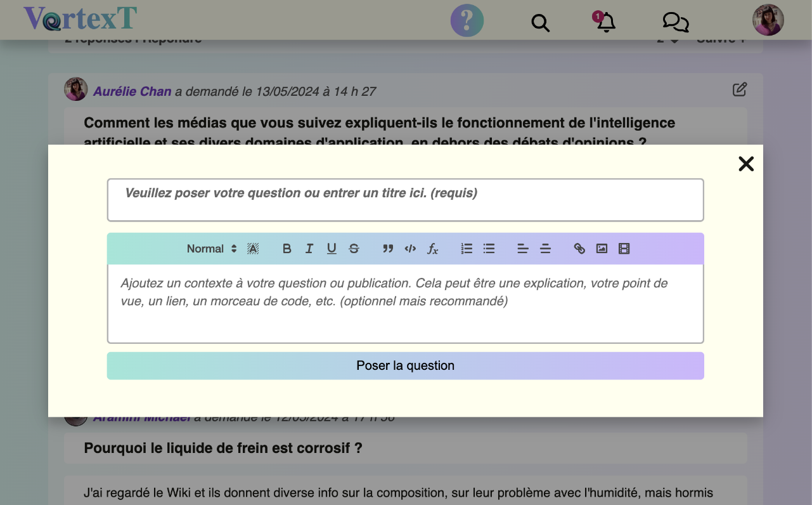Screen dimensions: 812x505
Task: Insert a video with the film icon
Action: point(624,249)
